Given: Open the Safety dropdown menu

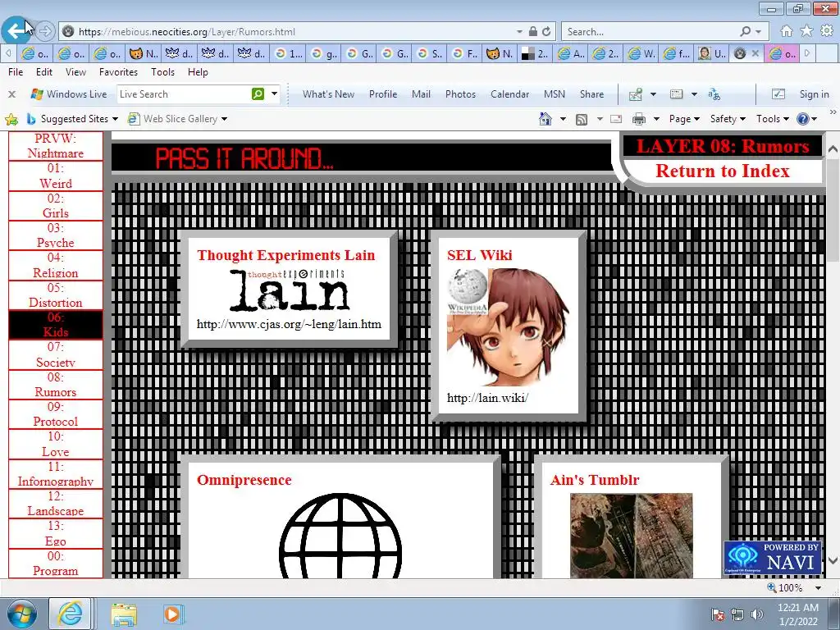Looking at the screenshot, I should tap(728, 119).
